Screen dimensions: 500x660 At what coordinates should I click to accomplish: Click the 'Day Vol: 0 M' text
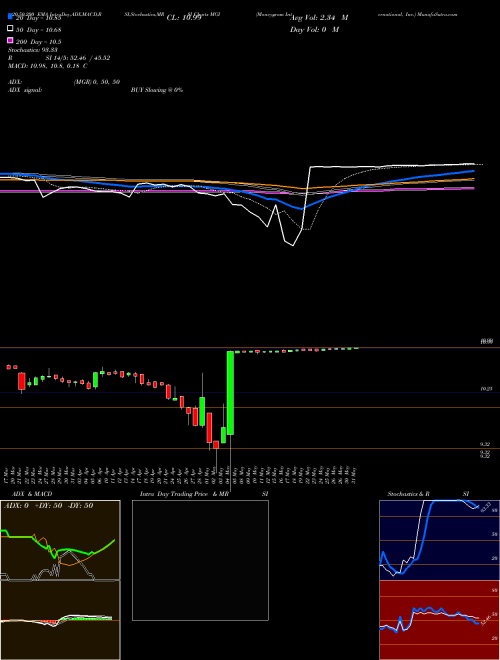314,29
